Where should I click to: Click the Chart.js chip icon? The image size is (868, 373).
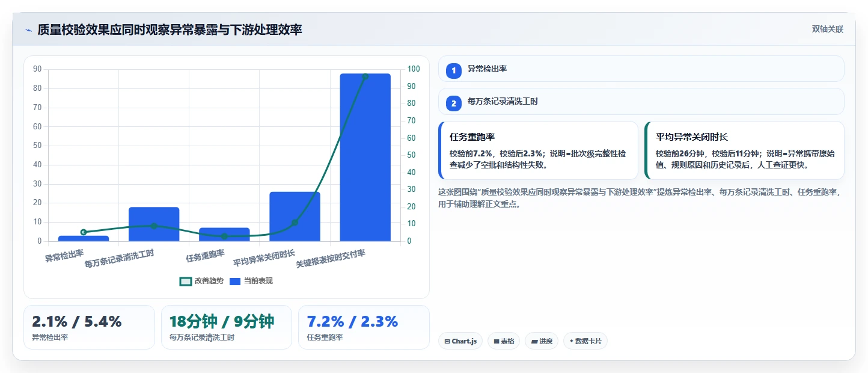pos(447,342)
